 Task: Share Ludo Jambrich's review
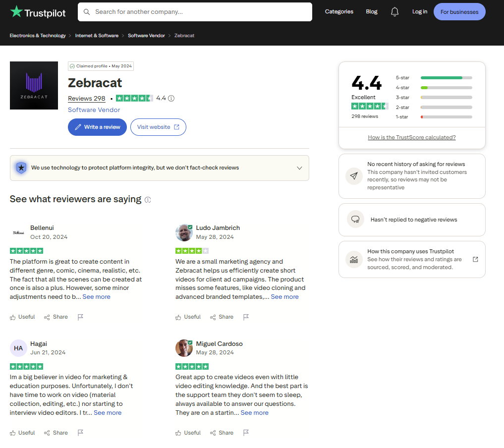(x=222, y=317)
